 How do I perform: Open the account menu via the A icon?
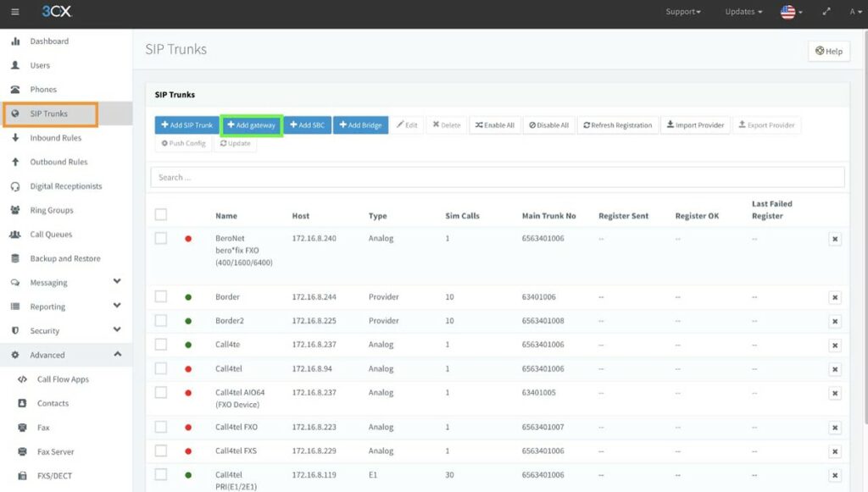[x=852, y=12]
